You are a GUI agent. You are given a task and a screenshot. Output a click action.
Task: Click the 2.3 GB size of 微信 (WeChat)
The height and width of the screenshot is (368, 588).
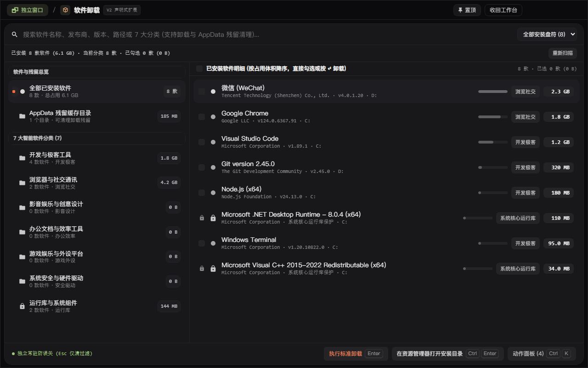pyautogui.click(x=559, y=92)
